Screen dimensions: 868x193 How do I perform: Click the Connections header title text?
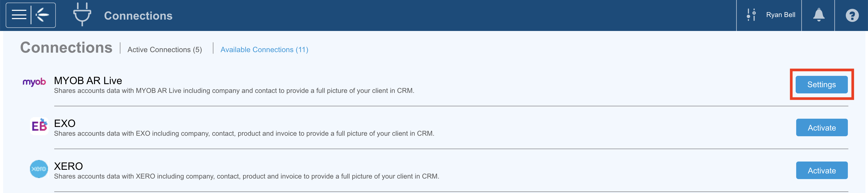coord(138,15)
